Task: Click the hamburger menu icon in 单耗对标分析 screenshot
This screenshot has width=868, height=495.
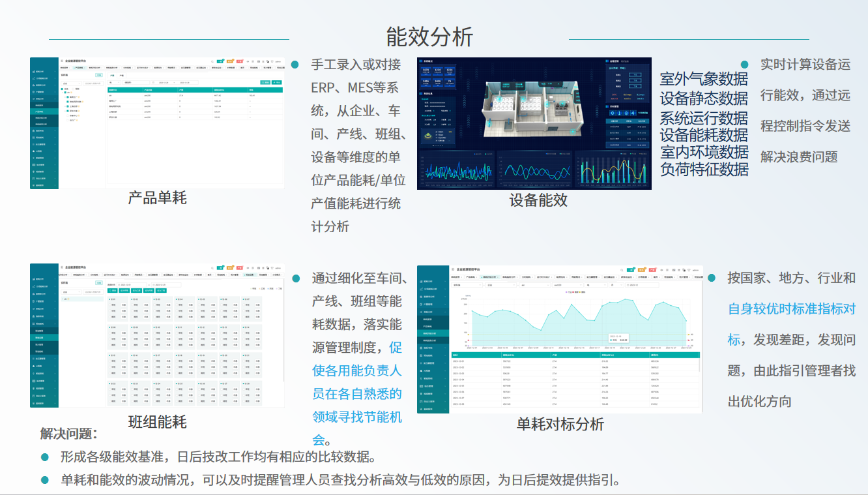Action: [452, 269]
